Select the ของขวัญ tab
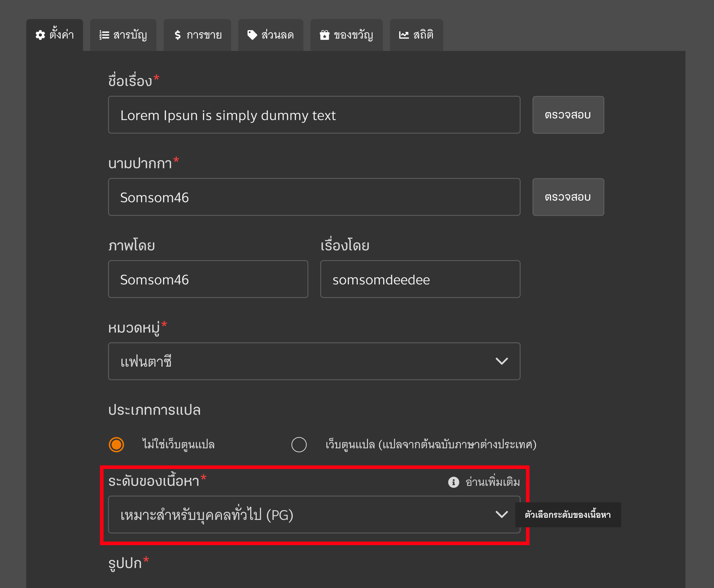The width and height of the screenshot is (714, 588). 347,35
